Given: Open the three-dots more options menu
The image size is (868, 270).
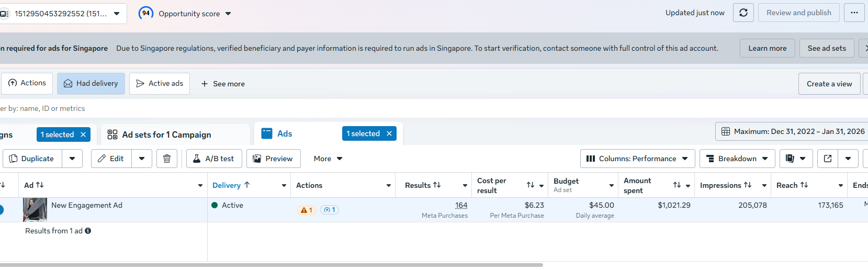Looking at the screenshot, I should click(x=854, y=13).
